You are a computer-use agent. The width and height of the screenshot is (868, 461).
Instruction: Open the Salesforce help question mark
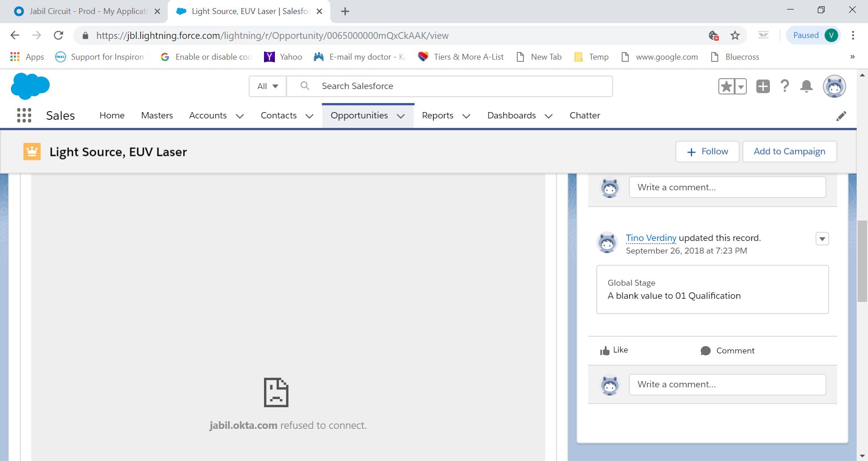coord(785,86)
